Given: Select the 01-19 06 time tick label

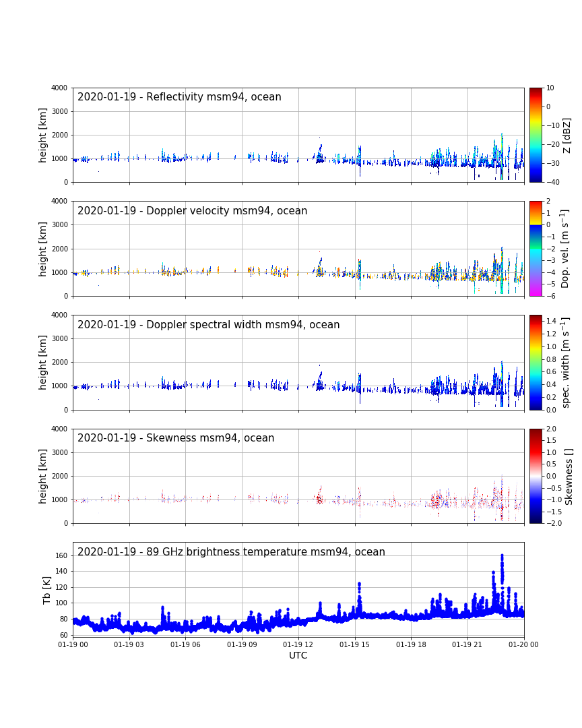Looking at the screenshot, I should pyautogui.click(x=185, y=644).
